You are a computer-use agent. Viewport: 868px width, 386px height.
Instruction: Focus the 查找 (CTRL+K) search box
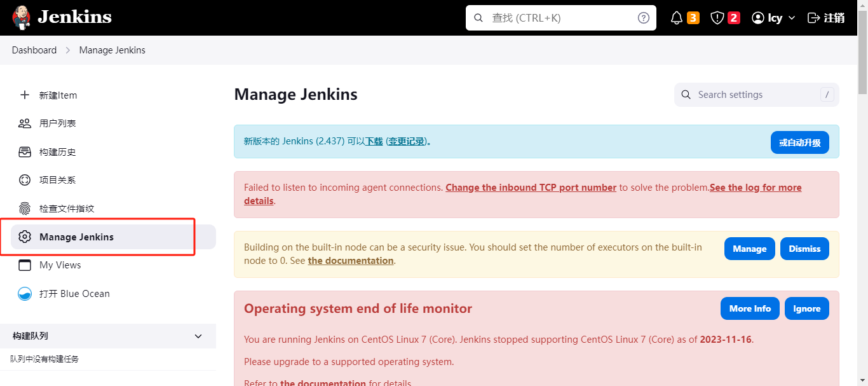(561, 18)
